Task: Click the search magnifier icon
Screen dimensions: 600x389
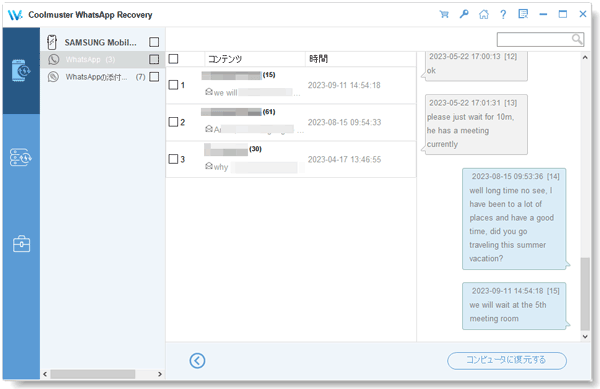Action: 577,39
